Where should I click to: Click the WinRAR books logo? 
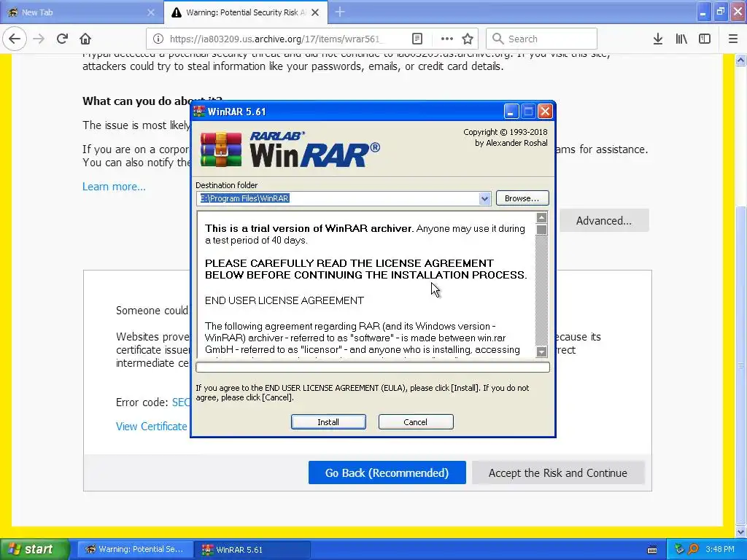pos(220,149)
